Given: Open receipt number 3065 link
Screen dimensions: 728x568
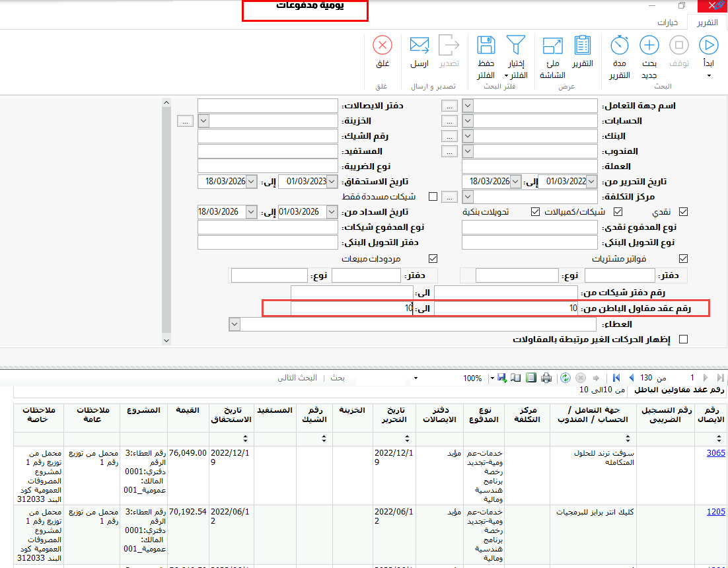Looking at the screenshot, I should click(x=715, y=453).
